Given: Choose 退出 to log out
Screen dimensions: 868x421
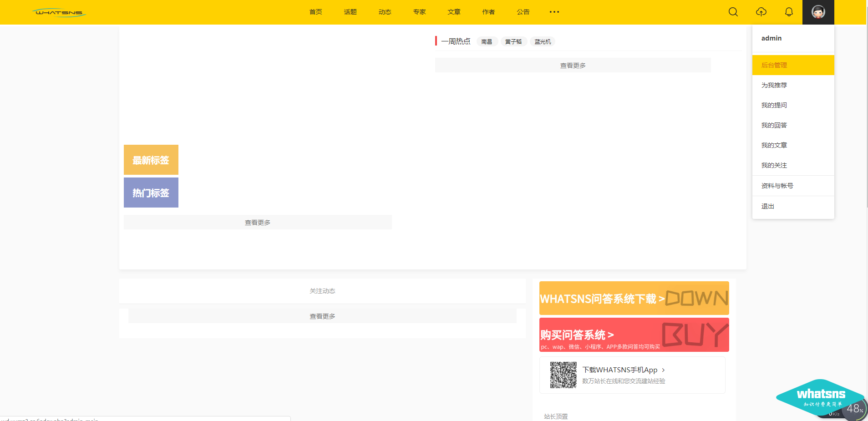Looking at the screenshot, I should 768,206.
